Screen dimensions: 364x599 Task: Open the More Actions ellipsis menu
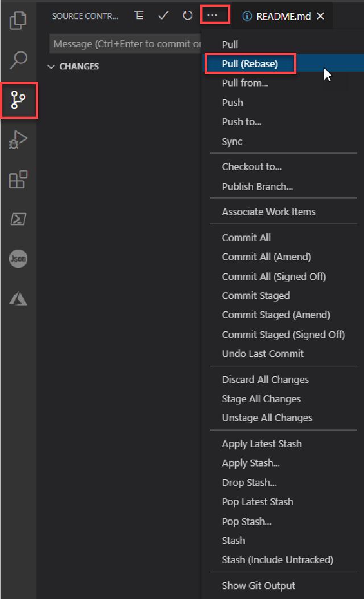click(214, 16)
